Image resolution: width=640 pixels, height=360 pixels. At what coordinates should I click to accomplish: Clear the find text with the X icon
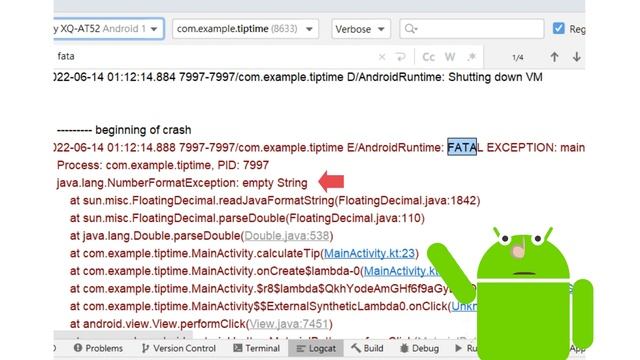pos(382,57)
